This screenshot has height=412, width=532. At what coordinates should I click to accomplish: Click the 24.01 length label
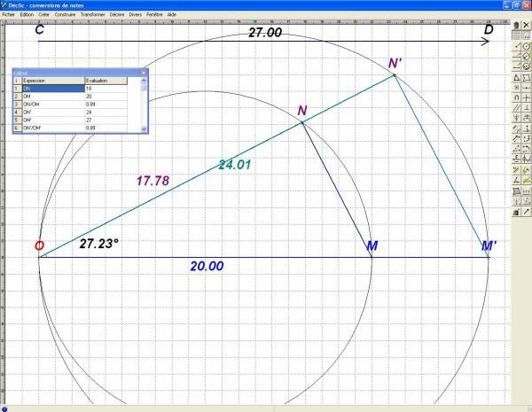235,165
